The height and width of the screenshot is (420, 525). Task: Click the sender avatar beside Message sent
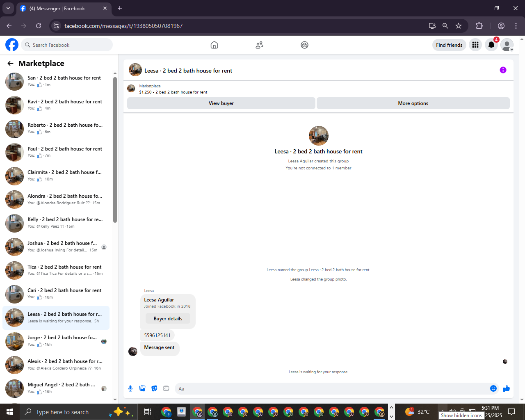pos(133,352)
